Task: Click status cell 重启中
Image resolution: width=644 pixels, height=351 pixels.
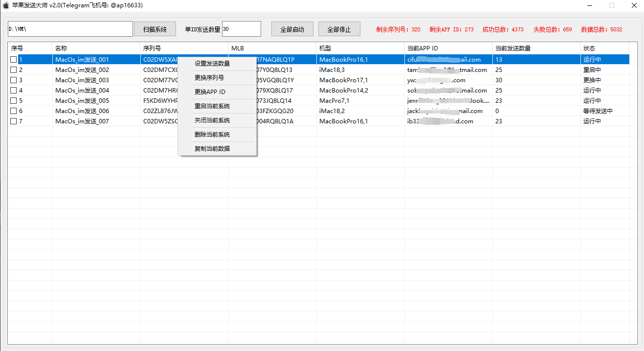Action: [592, 70]
